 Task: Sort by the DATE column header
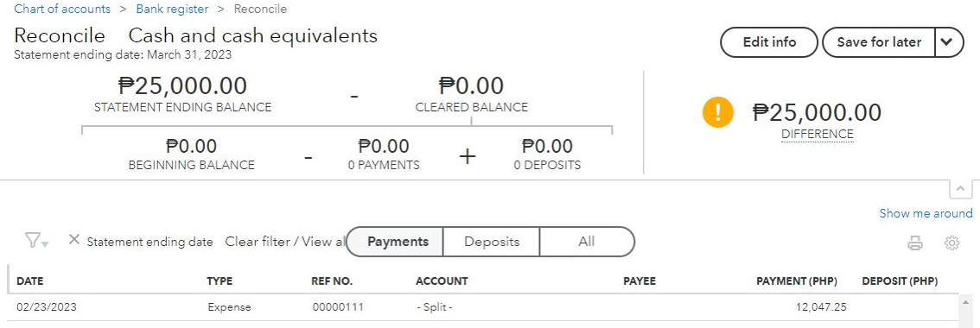point(30,281)
